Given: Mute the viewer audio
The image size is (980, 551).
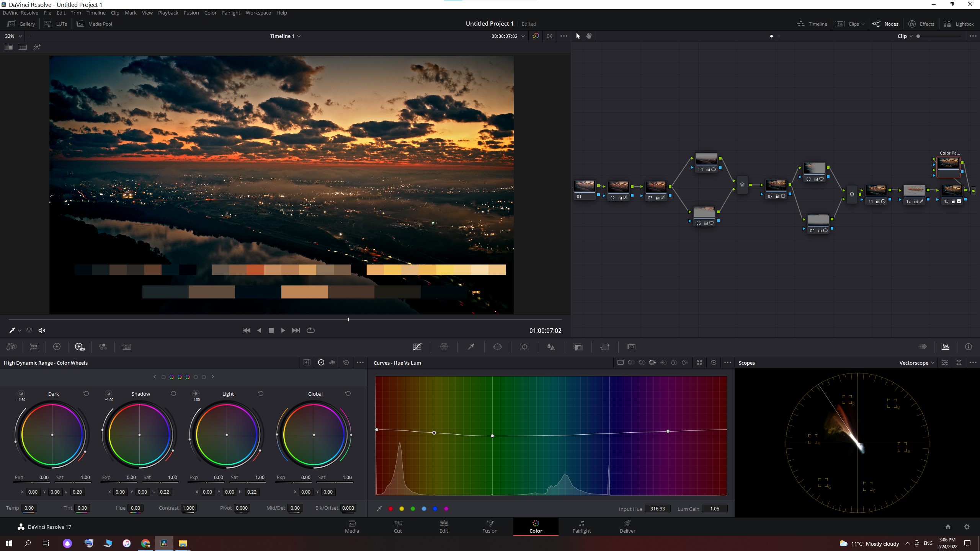Looking at the screenshot, I should pyautogui.click(x=42, y=331).
